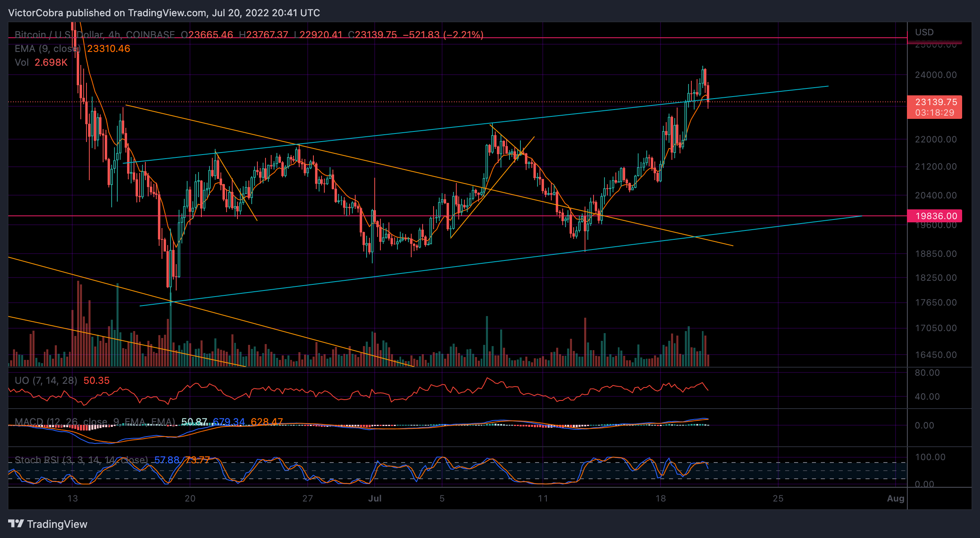Click the date label 27 on time axis
The width and height of the screenshot is (980, 538).
point(308,499)
